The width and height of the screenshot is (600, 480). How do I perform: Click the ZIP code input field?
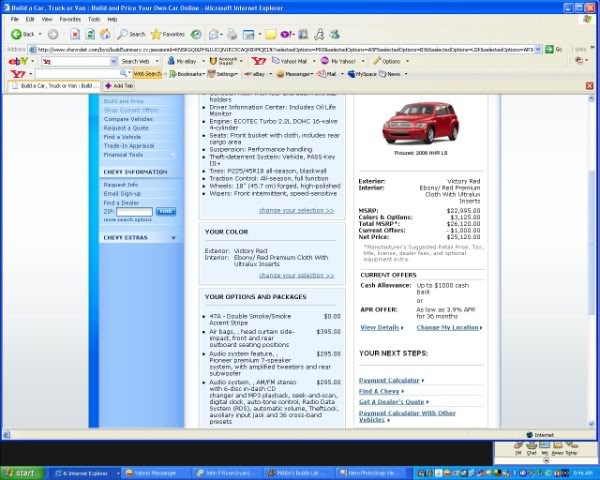click(x=134, y=212)
